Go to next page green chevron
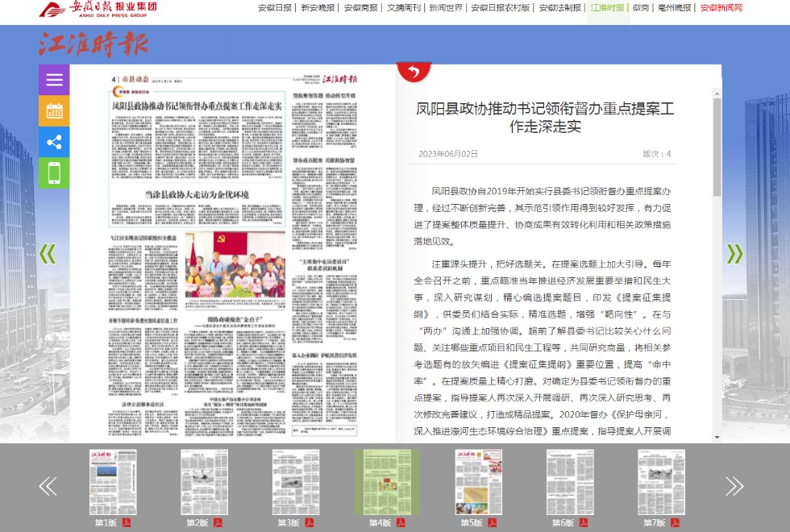The image size is (790, 532). coord(734,253)
